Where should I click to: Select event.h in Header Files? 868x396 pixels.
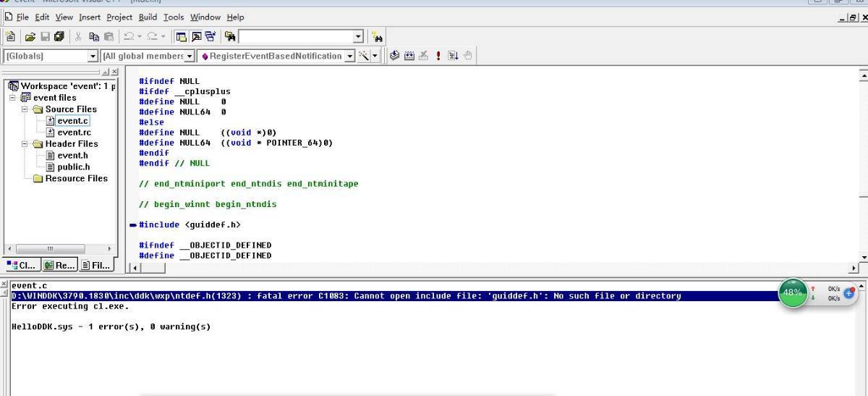72,156
